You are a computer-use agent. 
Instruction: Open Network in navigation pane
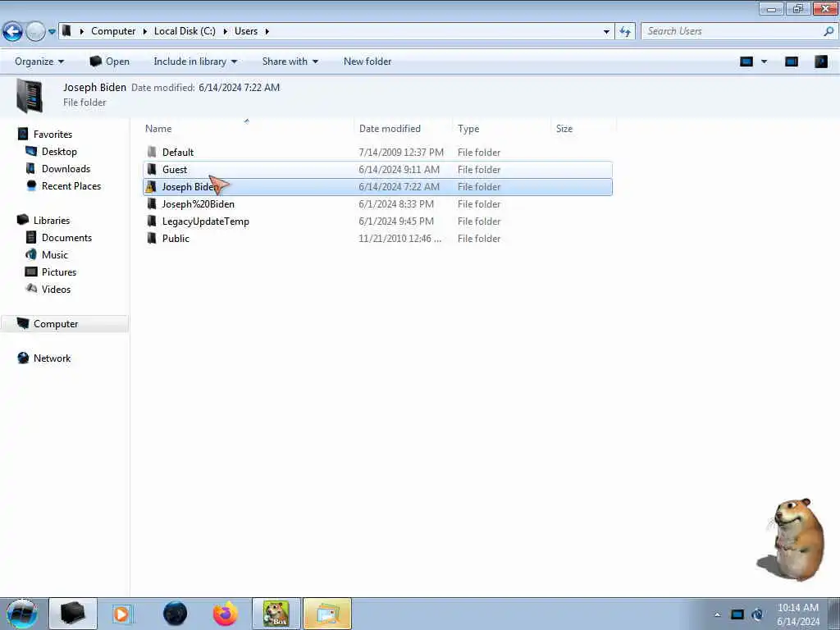click(x=52, y=358)
